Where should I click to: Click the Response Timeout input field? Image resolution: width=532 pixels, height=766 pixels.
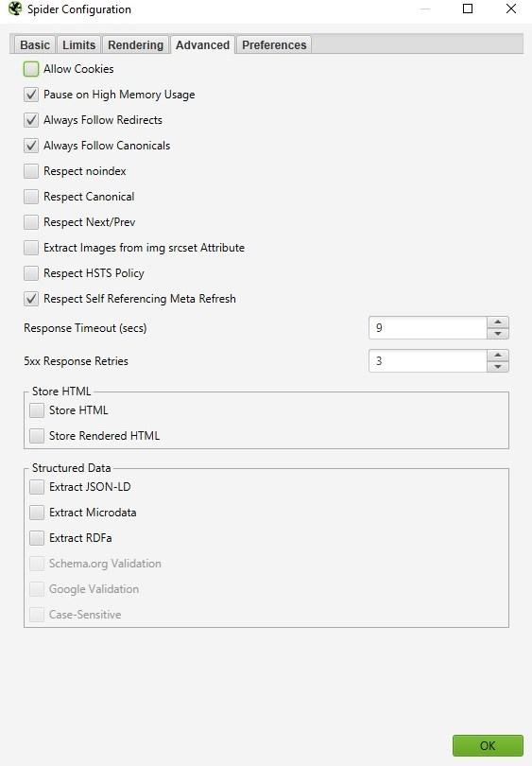tap(427, 328)
